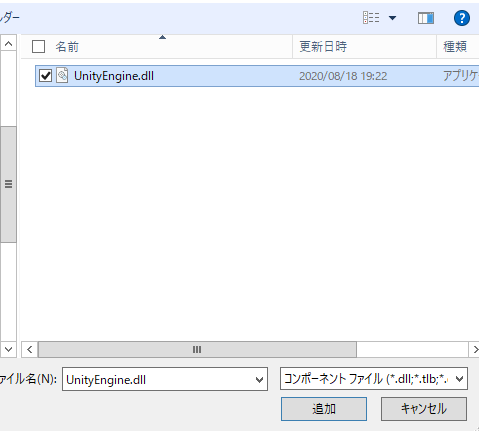Click the UnityEngine.dll file icon

coord(62,76)
